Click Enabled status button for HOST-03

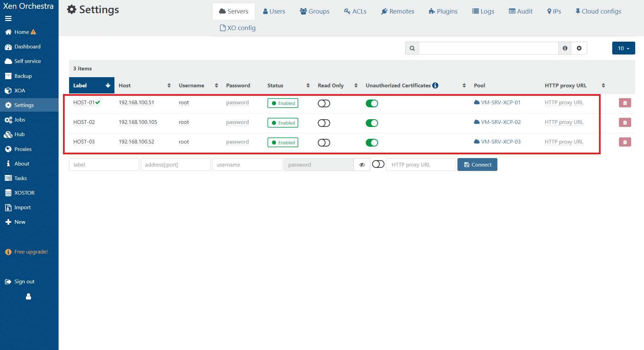pyautogui.click(x=283, y=143)
